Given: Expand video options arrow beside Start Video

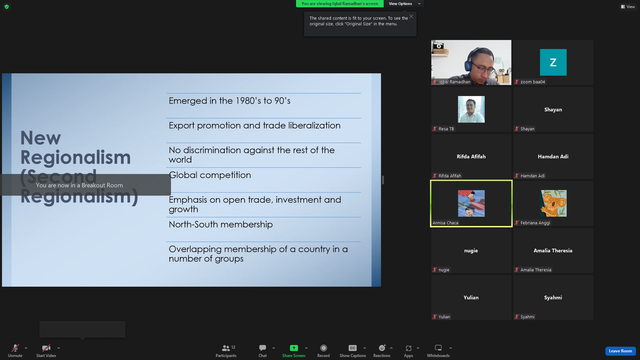Looking at the screenshot, I should click(59, 348).
